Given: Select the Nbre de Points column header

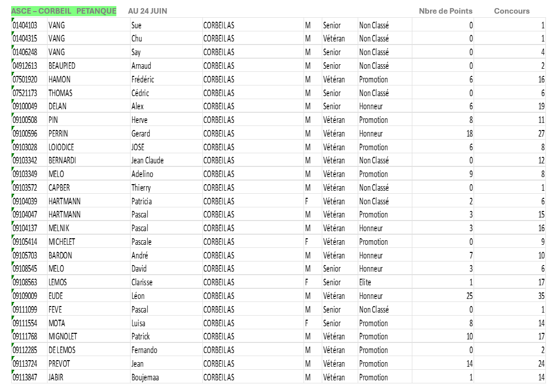Looking at the screenshot, I should click(446, 11).
